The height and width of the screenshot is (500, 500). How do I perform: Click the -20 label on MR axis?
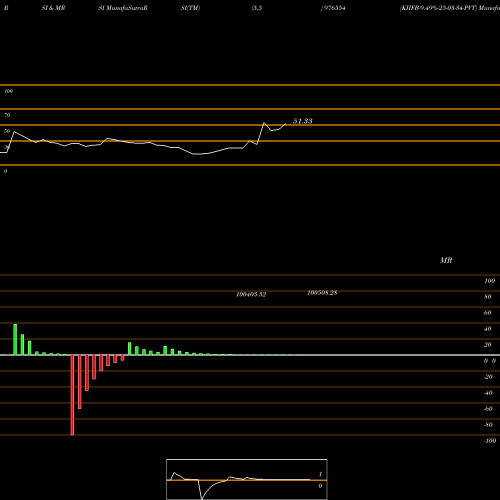point(488,377)
